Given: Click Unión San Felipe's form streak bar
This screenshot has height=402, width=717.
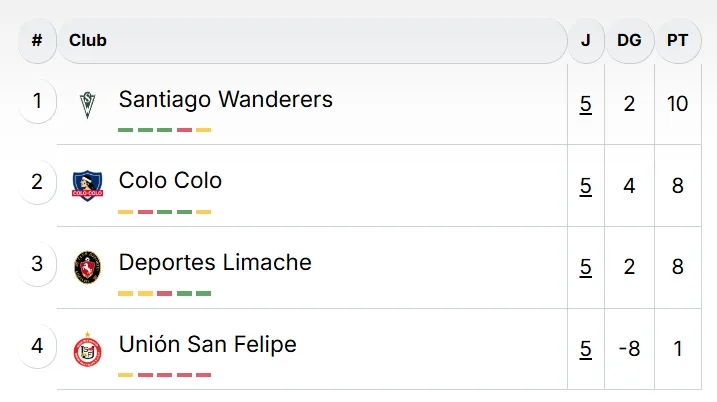Looking at the screenshot, I should tap(164, 375).
